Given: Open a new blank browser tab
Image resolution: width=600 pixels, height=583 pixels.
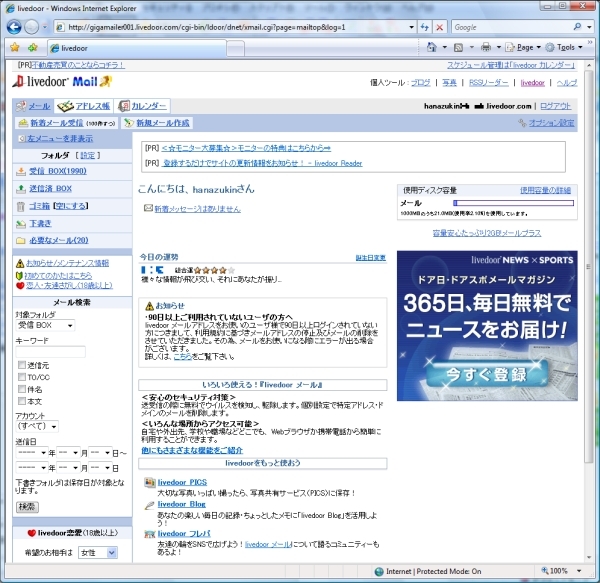Looking at the screenshot, I should 235,49.
